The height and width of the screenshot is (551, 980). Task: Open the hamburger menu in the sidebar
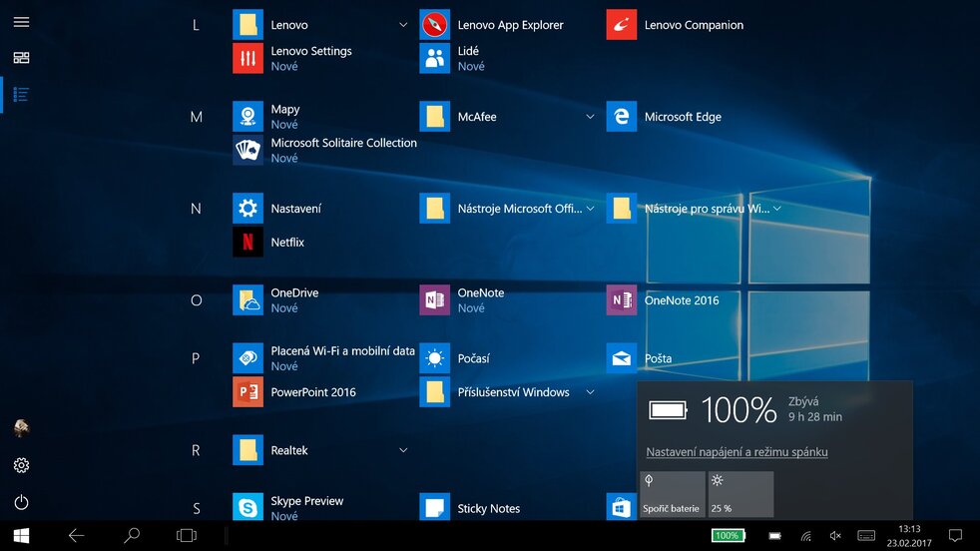(x=21, y=22)
